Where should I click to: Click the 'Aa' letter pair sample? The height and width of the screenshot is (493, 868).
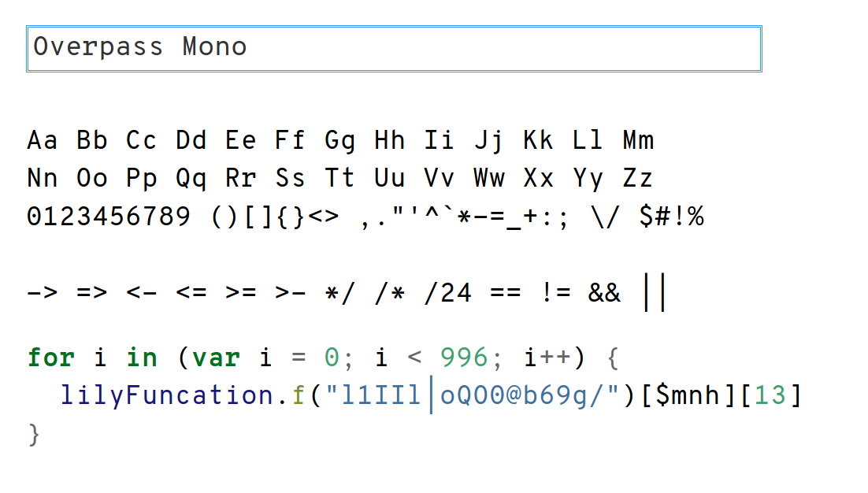click(42, 140)
